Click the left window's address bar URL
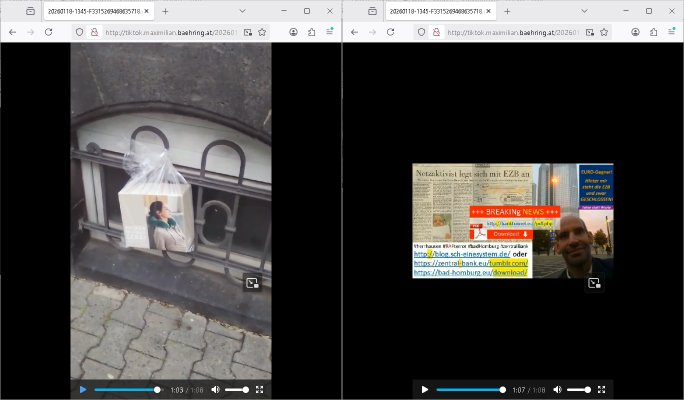The height and width of the screenshot is (400, 684). (170, 32)
